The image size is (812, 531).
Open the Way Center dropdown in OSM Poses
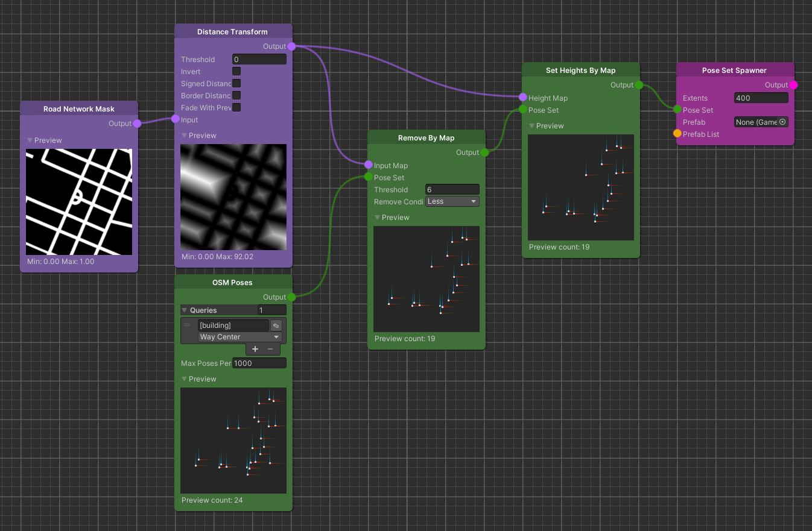pos(239,338)
